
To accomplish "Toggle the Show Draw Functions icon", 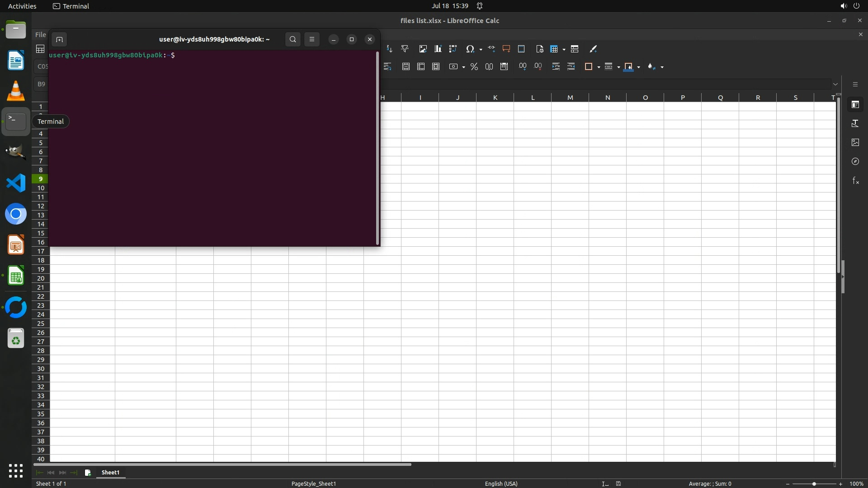I will [593, 49].
